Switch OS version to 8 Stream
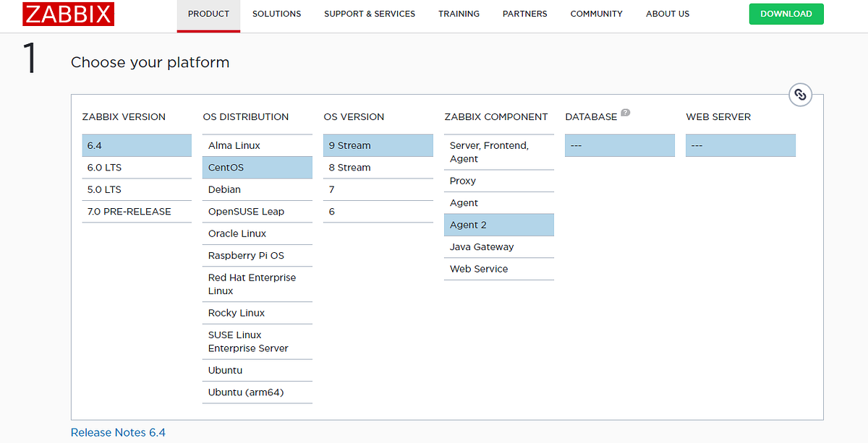 pyautogui.click(x=349, y=167)
